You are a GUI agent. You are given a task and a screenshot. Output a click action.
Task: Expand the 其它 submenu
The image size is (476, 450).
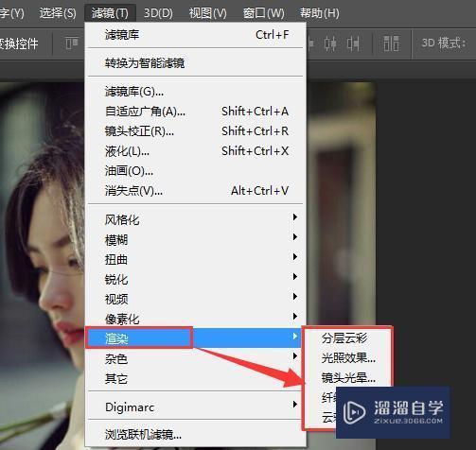[196, 378]
